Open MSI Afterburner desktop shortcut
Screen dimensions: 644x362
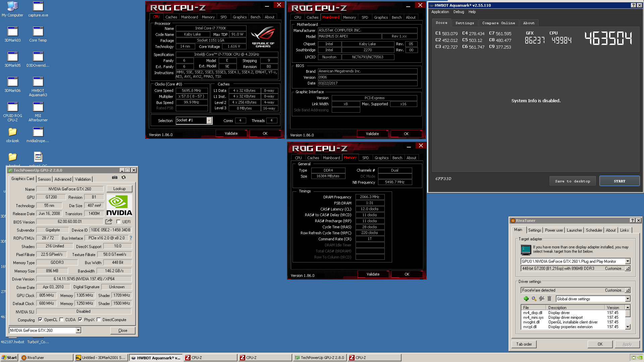click(38, 112)
